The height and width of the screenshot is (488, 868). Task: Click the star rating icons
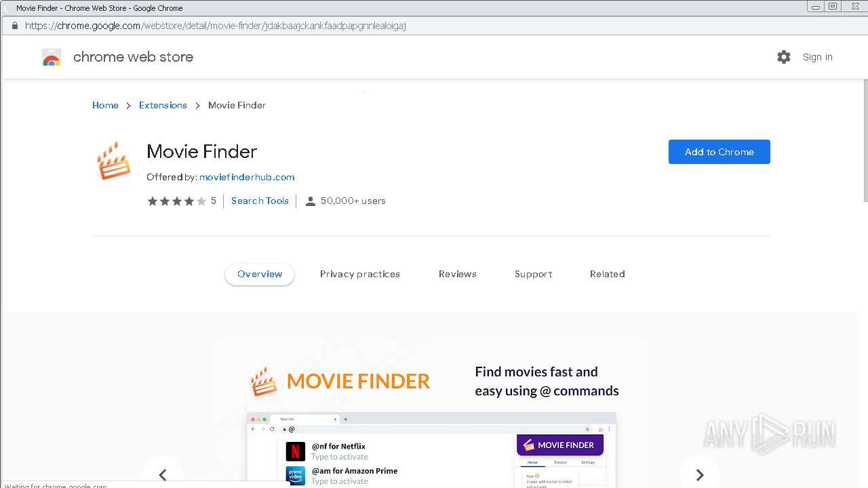click(x=176, y=201)
